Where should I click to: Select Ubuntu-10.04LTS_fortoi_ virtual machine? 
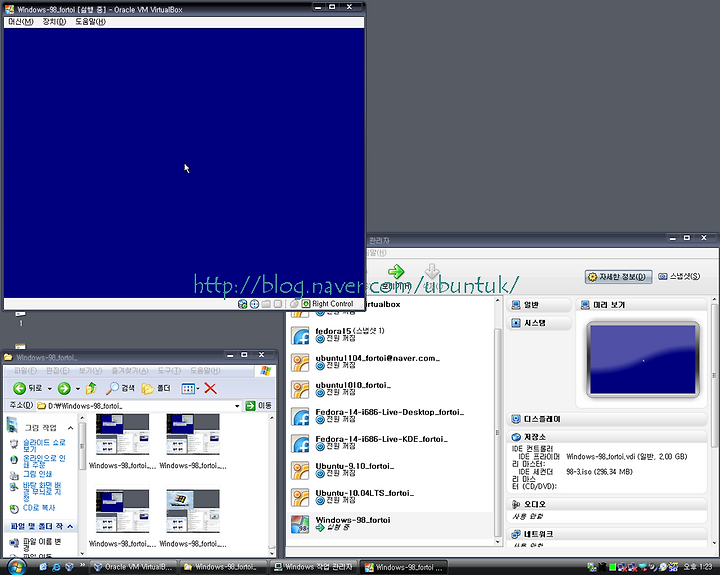390,497
